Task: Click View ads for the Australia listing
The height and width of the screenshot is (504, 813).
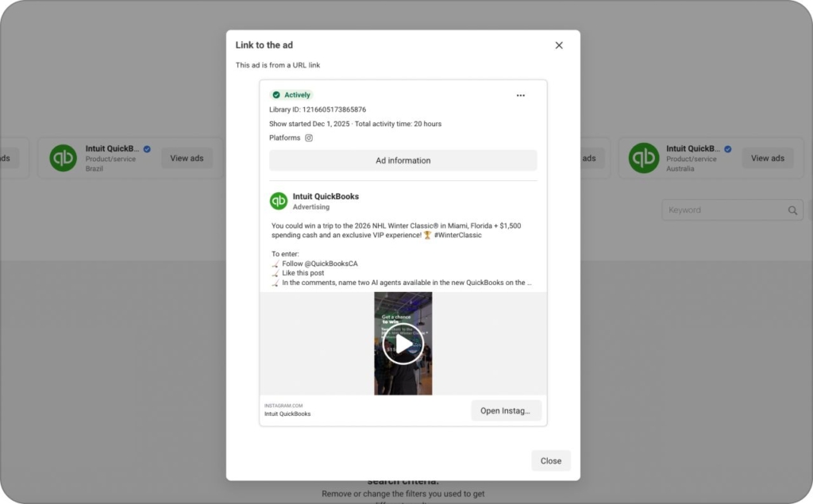Action: point(767,158)
